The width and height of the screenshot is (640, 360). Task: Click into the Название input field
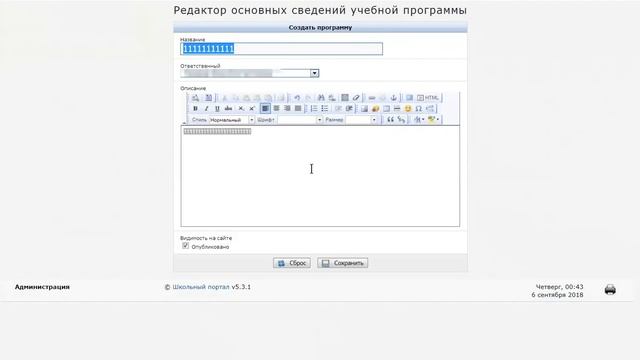tap(282, 49)
